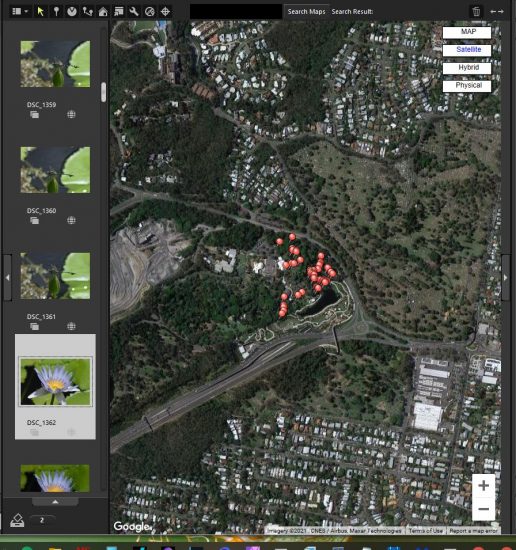Select the arrow pointer tool
The width and height of the screenshot is (516, 550).
pyautogui.click(x=41, y=12)
